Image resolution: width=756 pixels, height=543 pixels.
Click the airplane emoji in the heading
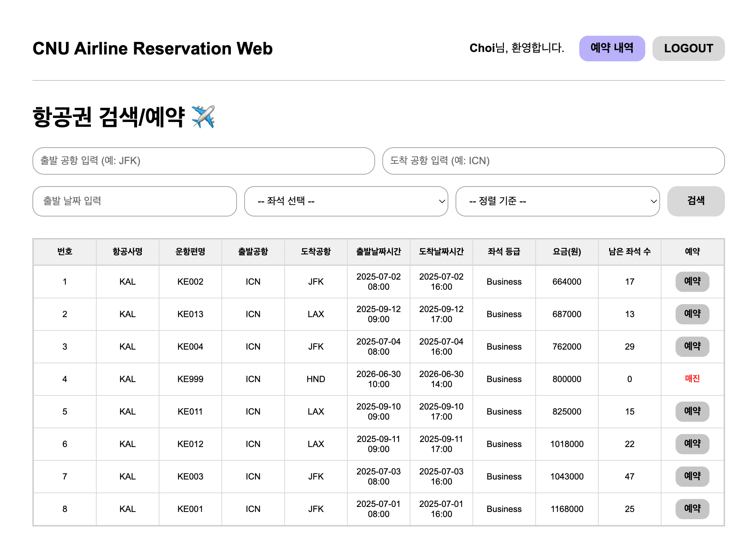[203, 117]
